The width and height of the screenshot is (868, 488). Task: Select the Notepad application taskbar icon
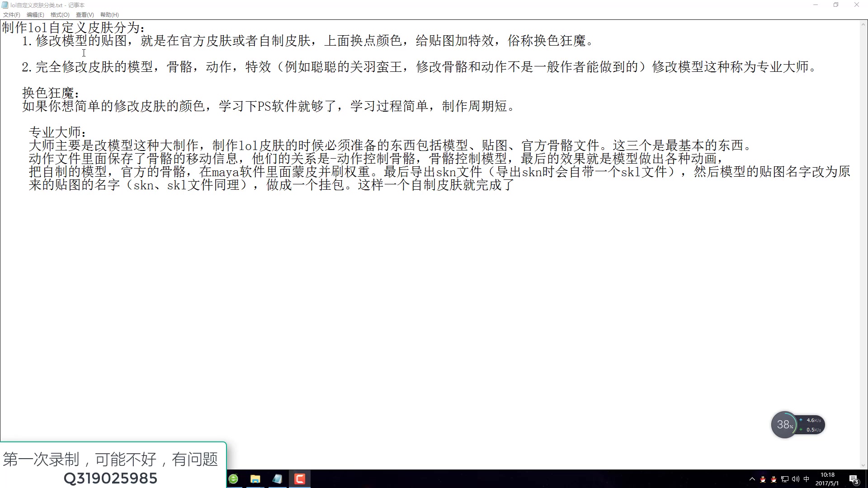tap(277, 479)
